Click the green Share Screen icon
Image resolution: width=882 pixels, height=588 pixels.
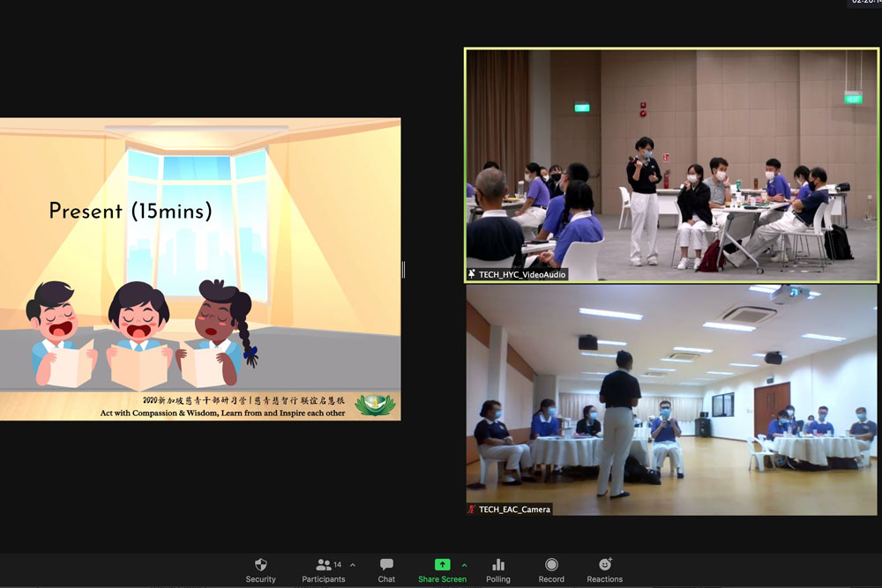[x=442, y=564]
